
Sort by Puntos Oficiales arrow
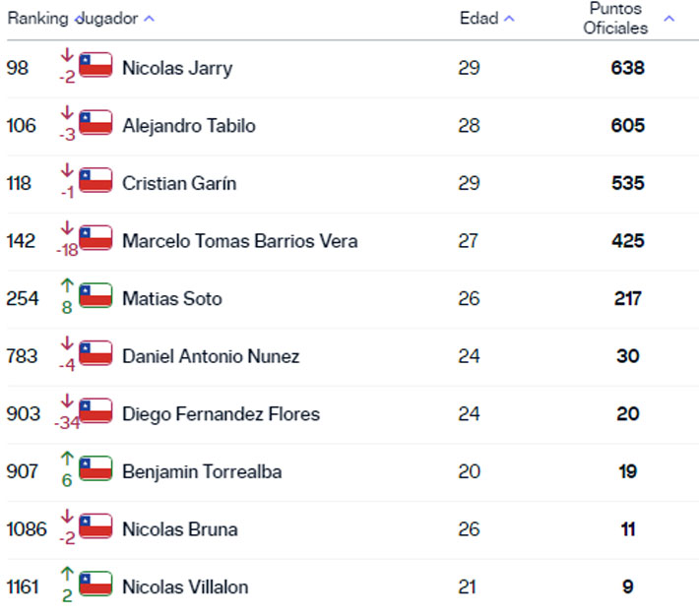pos(669,19)
